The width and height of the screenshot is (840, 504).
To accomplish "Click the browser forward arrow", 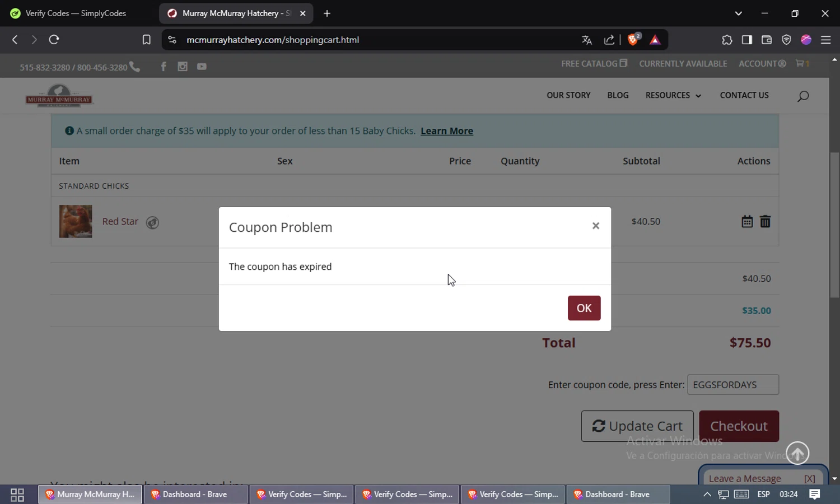I will coord(34,40).
